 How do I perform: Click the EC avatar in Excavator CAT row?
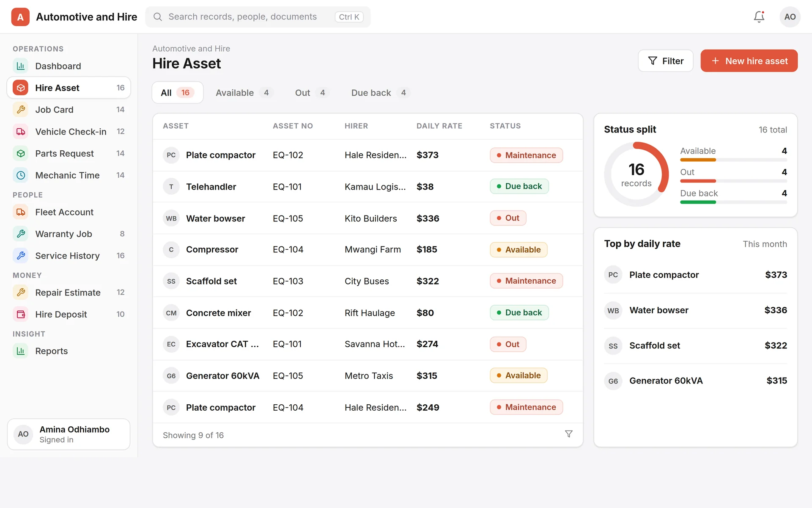pyautogui.click(x=171, y=344)
